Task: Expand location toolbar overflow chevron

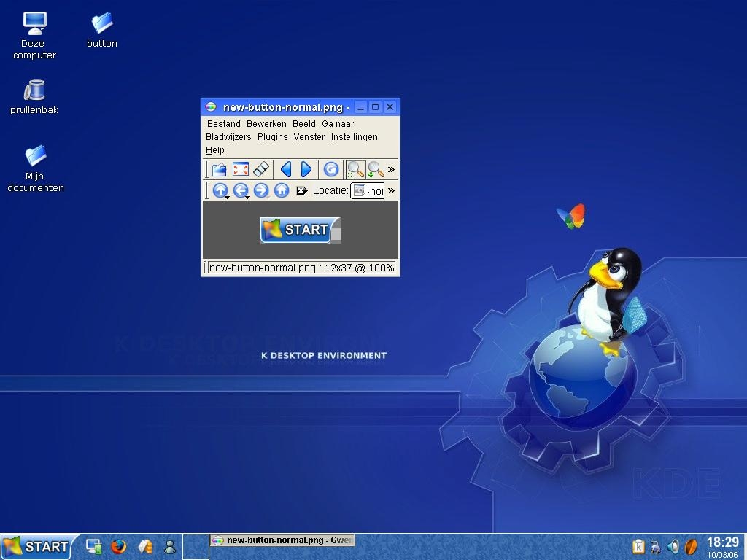Action: pos(391,190)
